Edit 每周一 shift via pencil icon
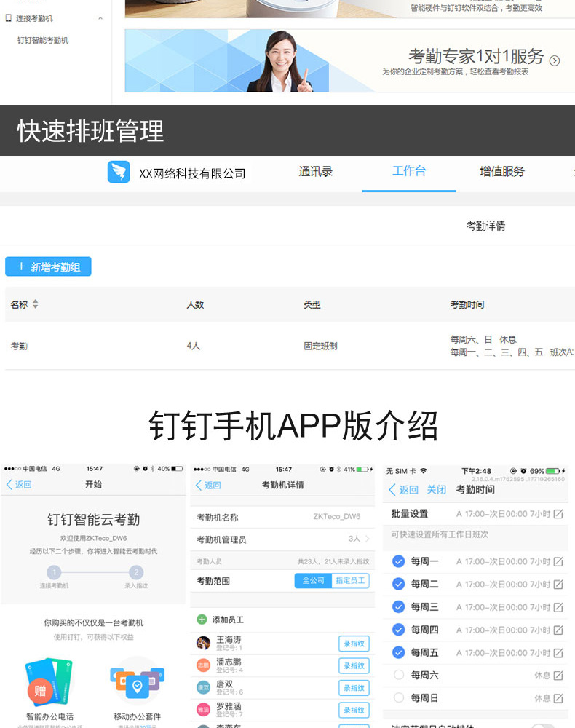The height and width of the screenshot is (728, 575). [x=558, y=561]
